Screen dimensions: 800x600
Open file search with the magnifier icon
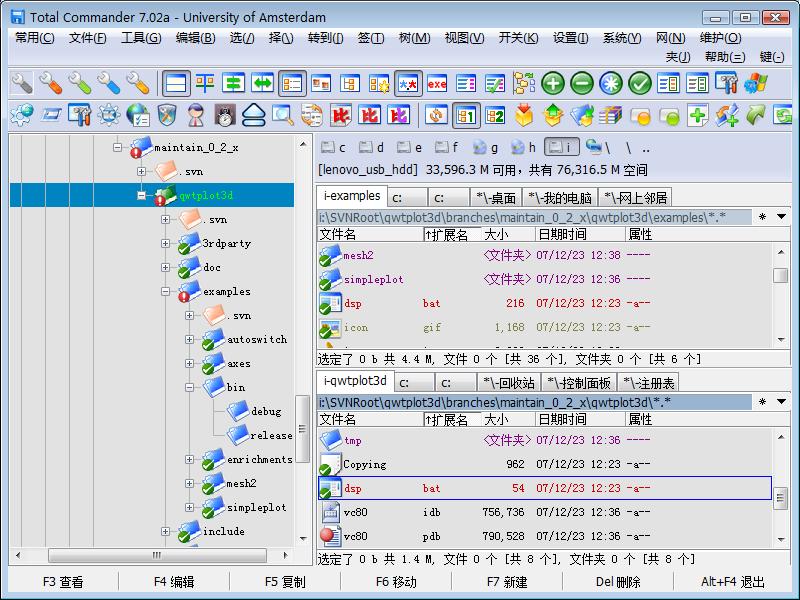click(x=283, y=115)
